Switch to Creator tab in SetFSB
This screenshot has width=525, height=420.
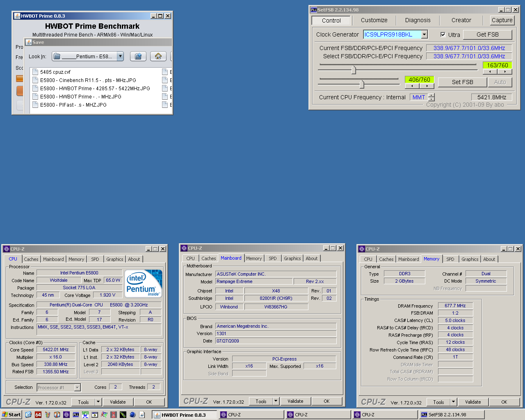point(461,20)
